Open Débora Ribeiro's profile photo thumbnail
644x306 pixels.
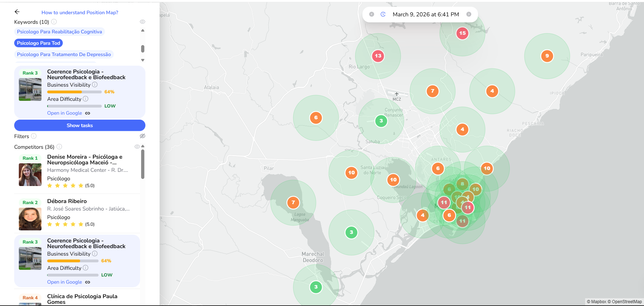(x=30, y=219)
